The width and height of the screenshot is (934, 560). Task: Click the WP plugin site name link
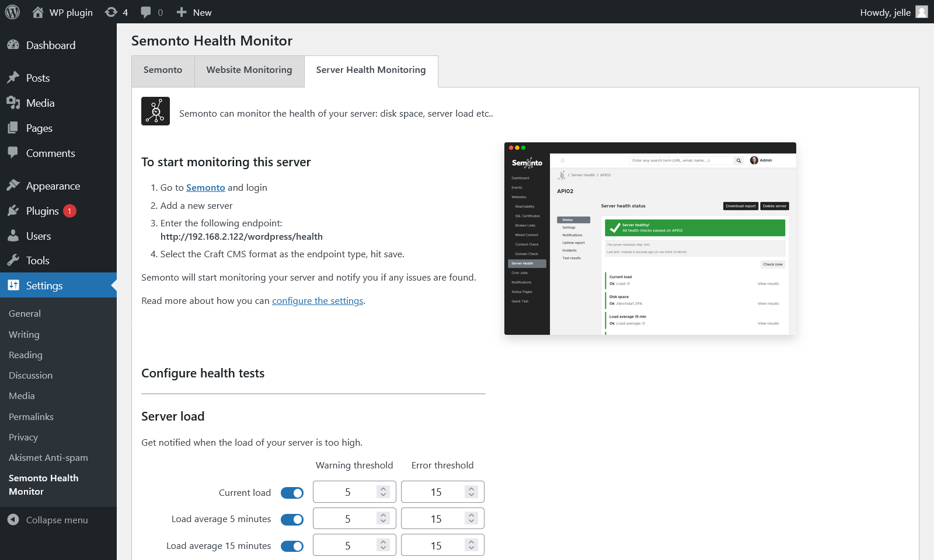(x=71, y=12)
